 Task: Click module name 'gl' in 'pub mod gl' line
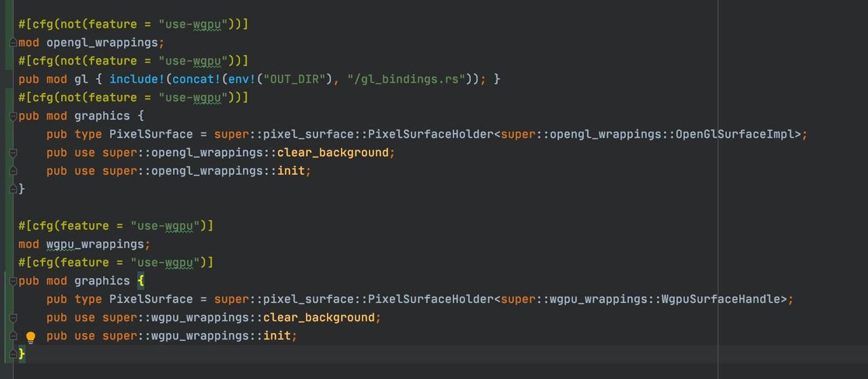click(81, 79)
